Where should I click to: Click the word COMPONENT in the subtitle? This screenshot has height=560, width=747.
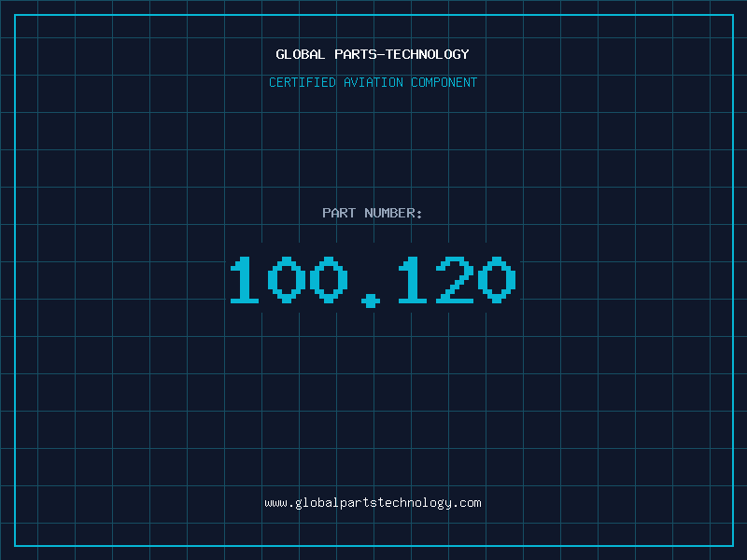tap(444, 82)
